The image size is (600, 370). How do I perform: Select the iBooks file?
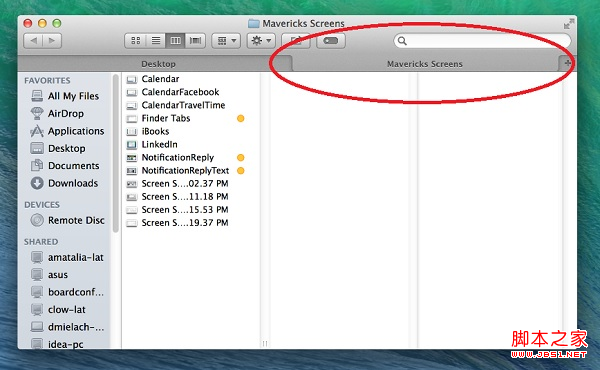click(155, 131)
